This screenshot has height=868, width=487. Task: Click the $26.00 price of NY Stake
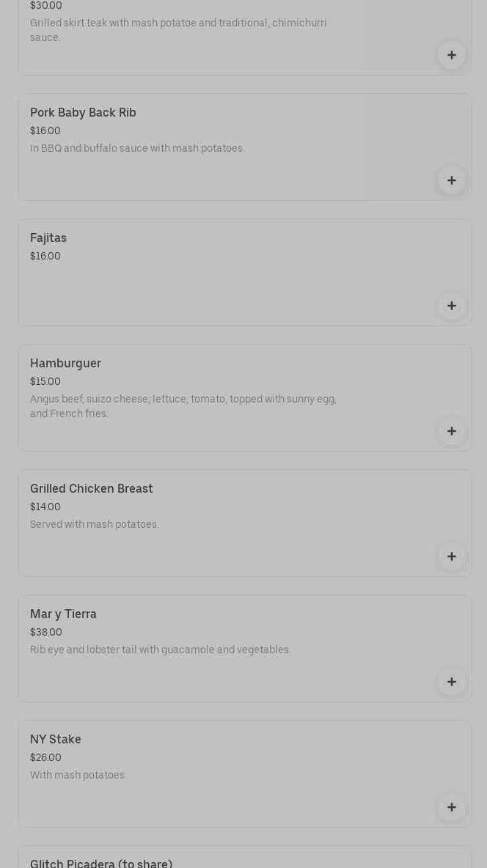pos(45,758)
